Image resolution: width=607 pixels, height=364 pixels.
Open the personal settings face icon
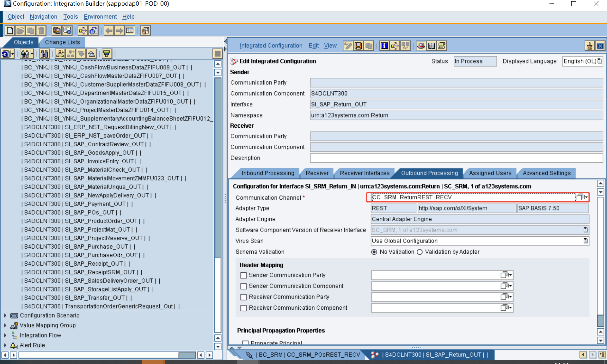(145, 31)
